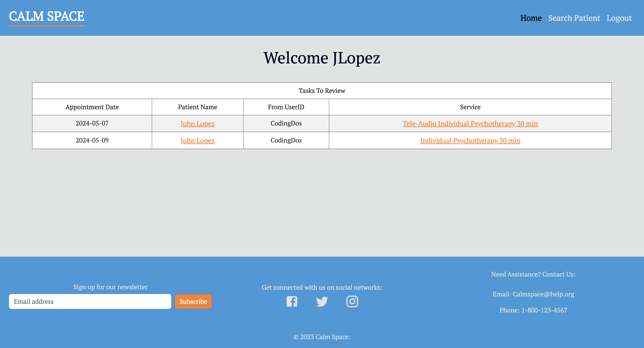644x348 pixels.
Task: Click the Phone: 1-800-123-4567 text
Action: pos(533,310)
